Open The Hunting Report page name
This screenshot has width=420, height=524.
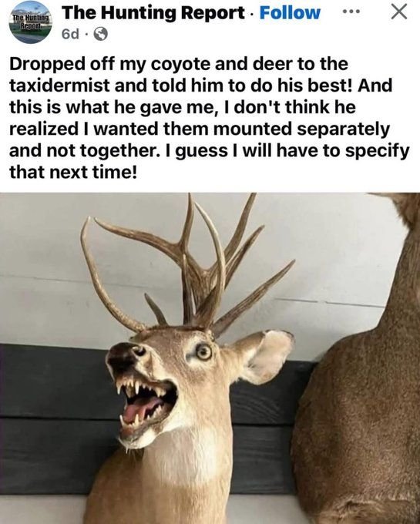coord(153,13)
